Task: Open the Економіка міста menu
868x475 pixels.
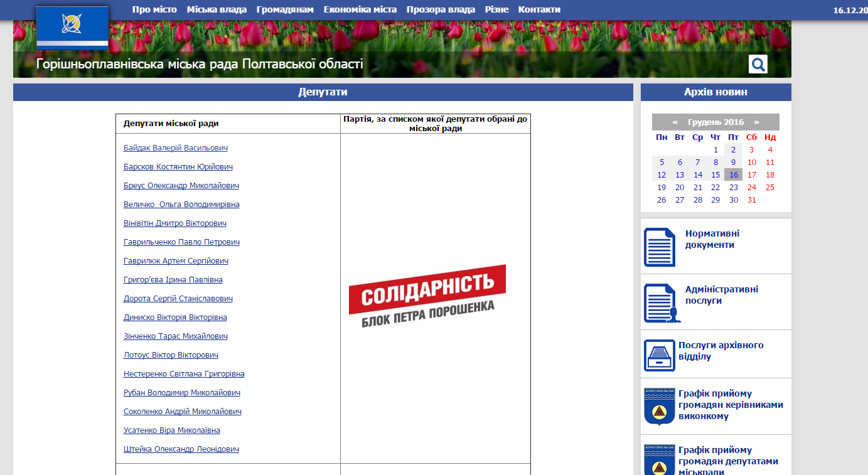Action: [360, 9]
